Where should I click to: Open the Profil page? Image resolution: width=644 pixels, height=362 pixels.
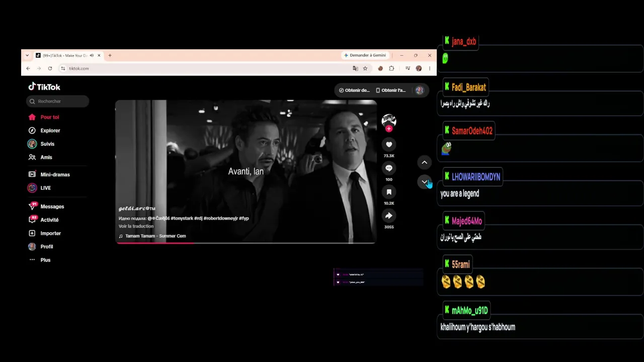click(40, 247)
